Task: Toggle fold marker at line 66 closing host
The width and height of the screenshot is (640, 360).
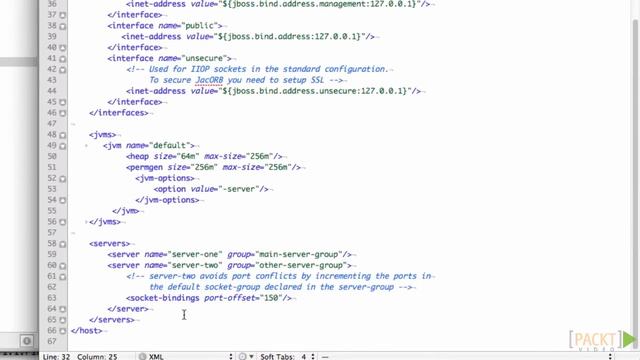Action: [x=62, y=331]
